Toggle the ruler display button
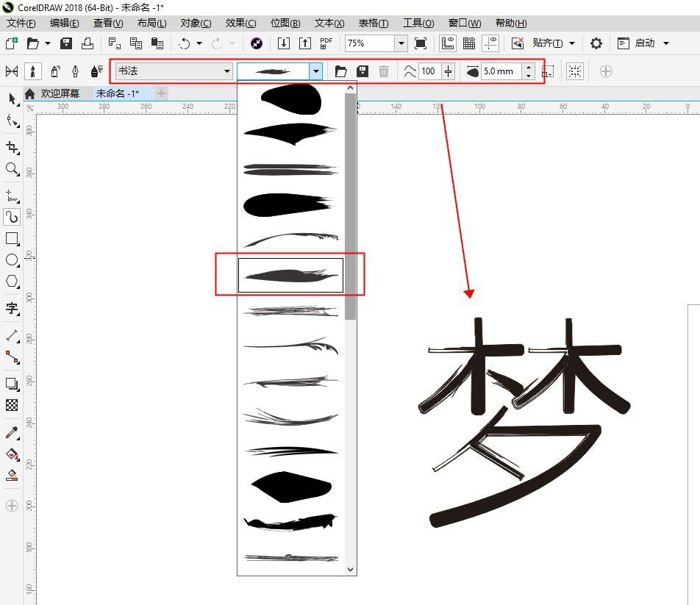This screenshot has height=605, width=700. click(447, 42)
